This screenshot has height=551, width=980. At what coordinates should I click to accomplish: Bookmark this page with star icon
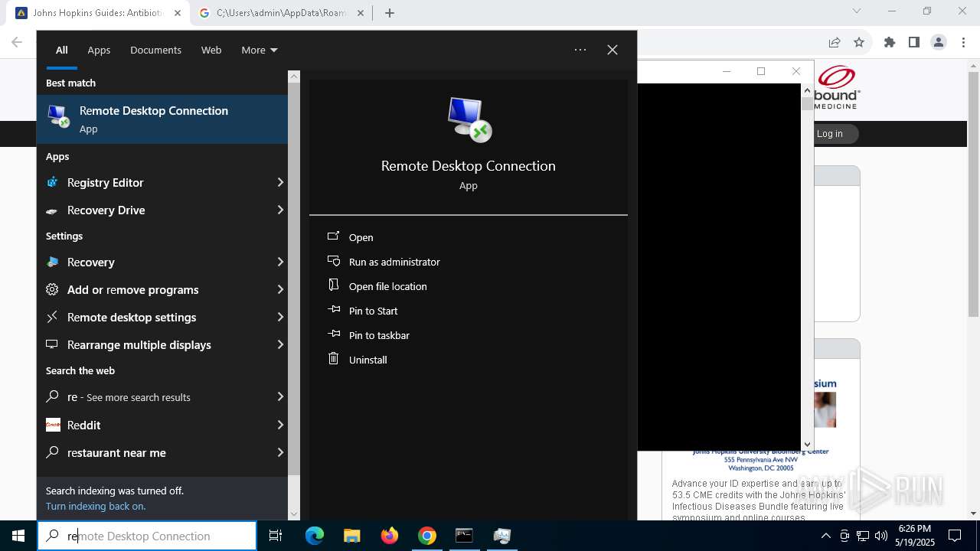pos(859,43)
